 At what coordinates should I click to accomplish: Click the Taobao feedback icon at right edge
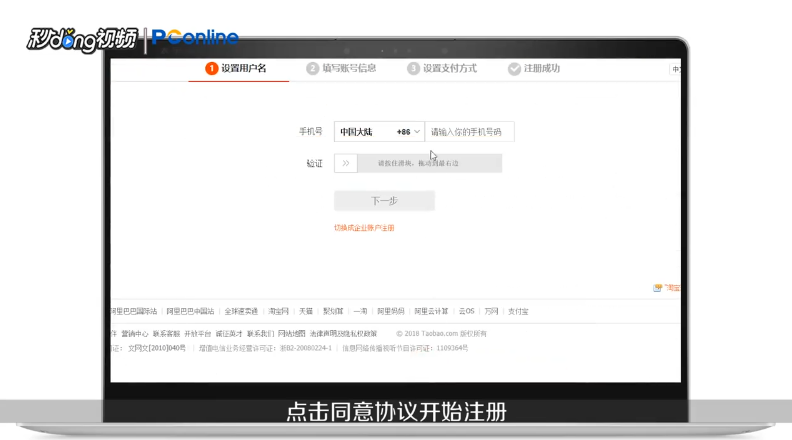657,288
